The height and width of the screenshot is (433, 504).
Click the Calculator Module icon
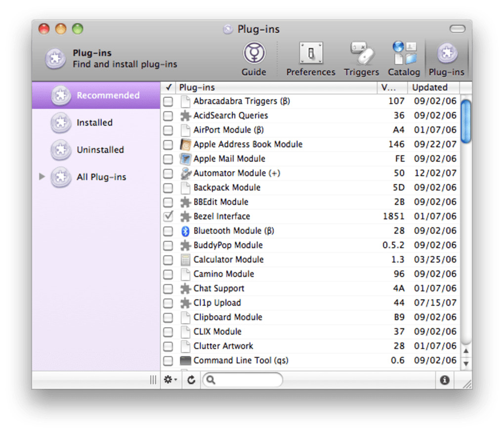pos(185,260)
